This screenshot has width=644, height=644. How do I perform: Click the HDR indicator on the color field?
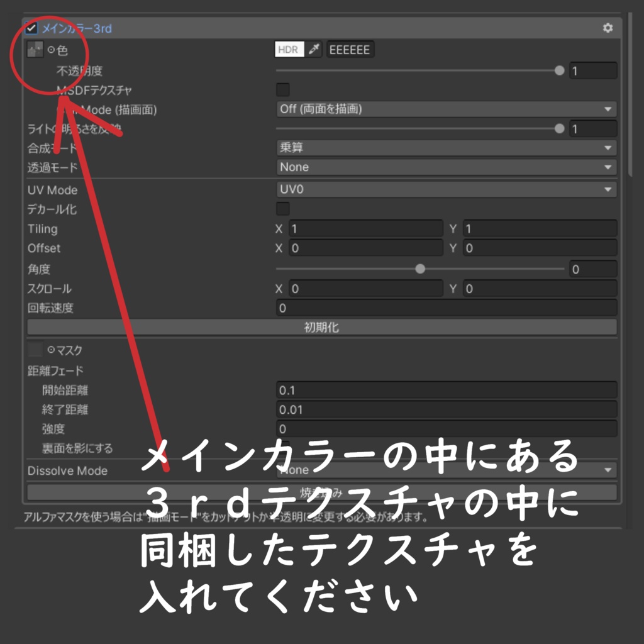pyautogui.click(x=288, y=49)
